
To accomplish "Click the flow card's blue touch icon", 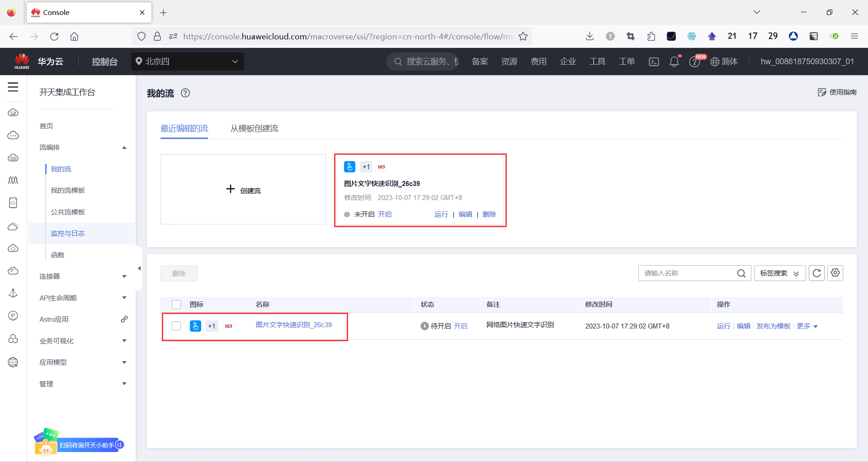I will tap(349, 167).
